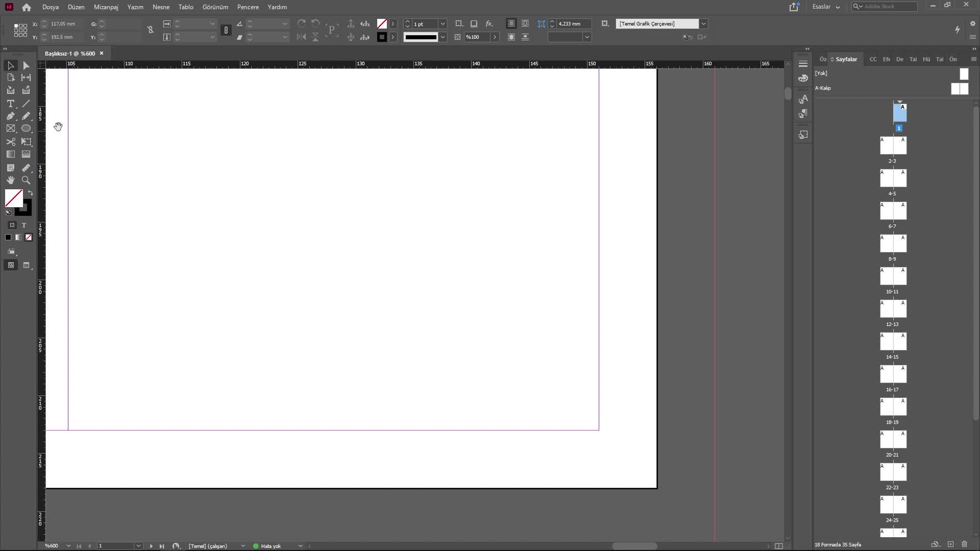Toggle constrain proportions chain link
Viewport: 980px width, 551px height.
pos(226,30)
